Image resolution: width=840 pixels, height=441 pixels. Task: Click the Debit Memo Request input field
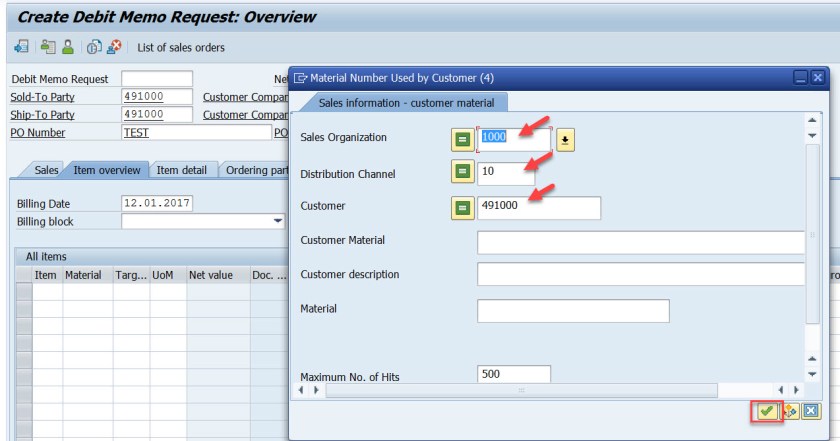(156, 78)
